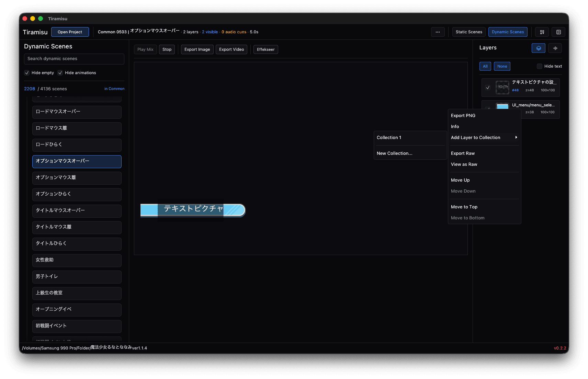
Task: Toggle the Hide animations checkbox
Action: pyautogui.click(x=60, y=73)
